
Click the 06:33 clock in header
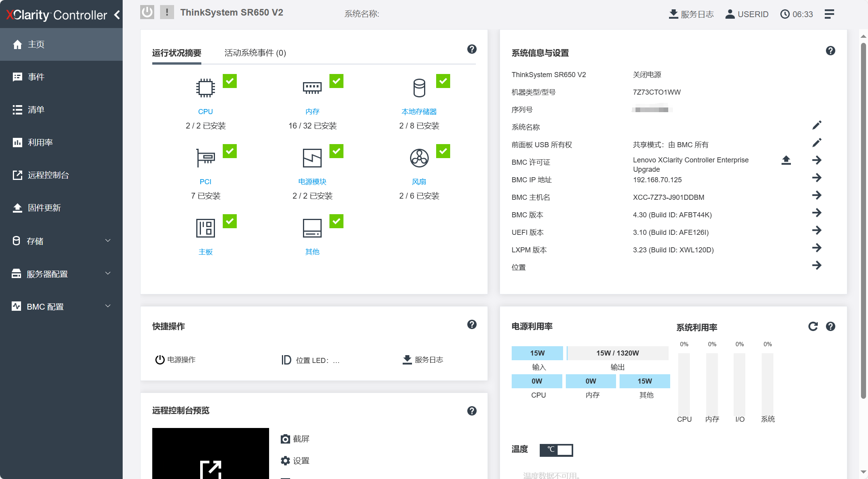[x=797, y=14]
